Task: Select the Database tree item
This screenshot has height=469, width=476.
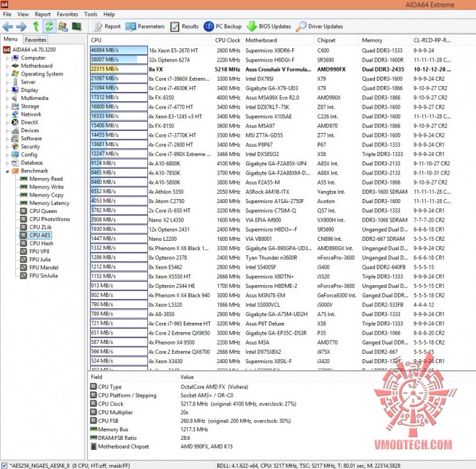Action: (x=32, y=163)
